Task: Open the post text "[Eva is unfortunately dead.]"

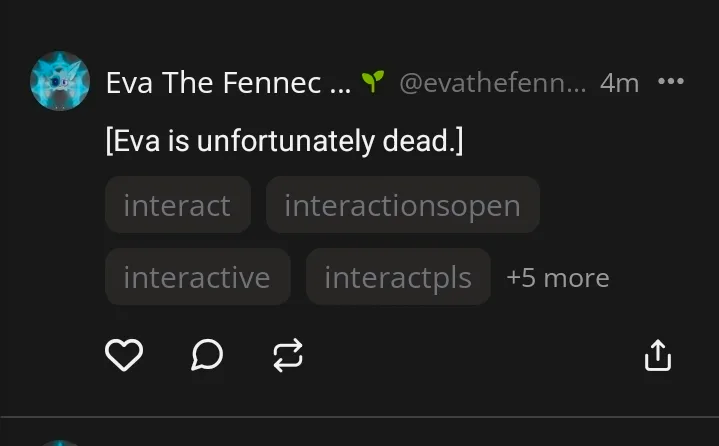Action: pos(284,141)
